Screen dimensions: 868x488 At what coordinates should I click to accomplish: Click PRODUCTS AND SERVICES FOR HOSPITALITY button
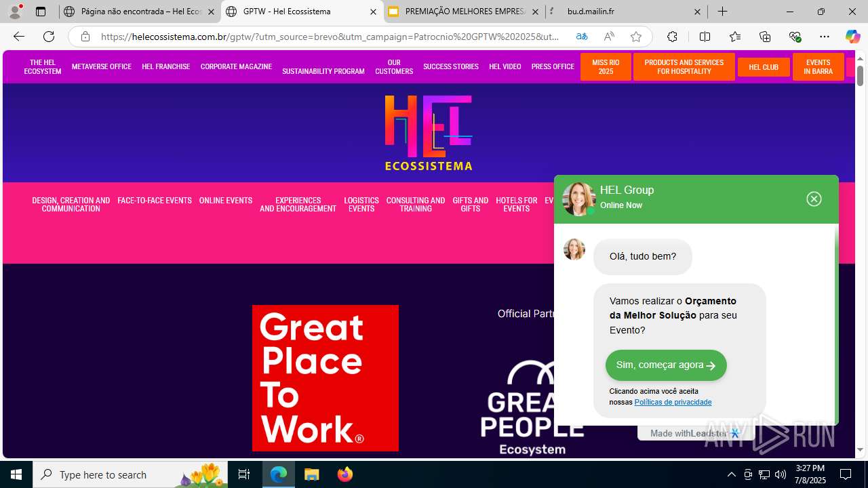[684, 66]
